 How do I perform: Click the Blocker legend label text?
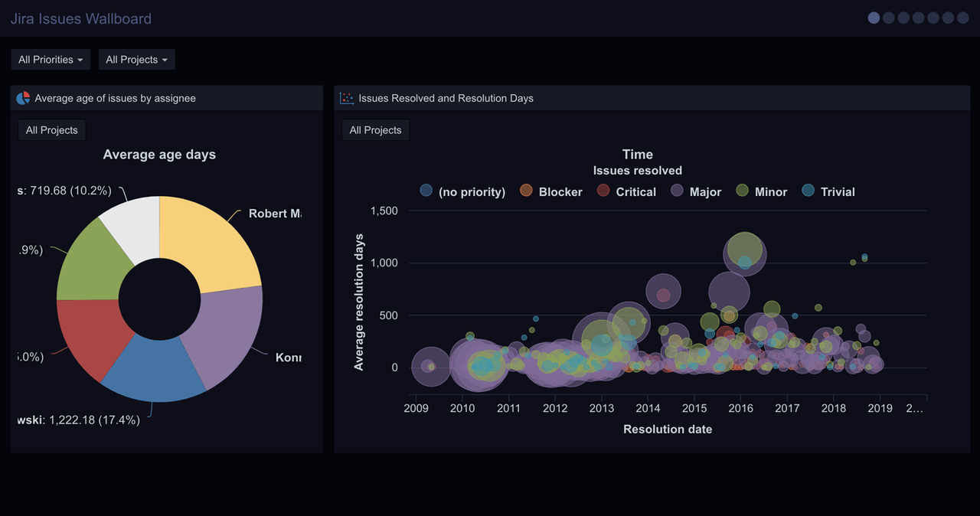tap(560, 192)
